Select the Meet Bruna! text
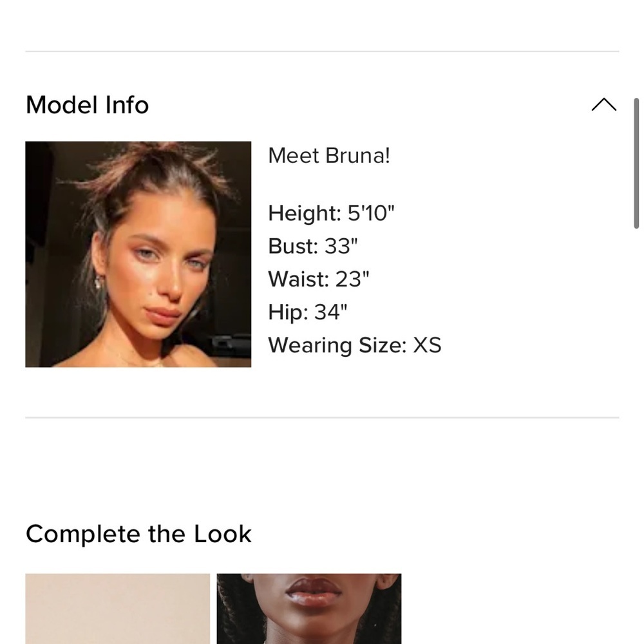Image resolution: width=644 pixels, height=644 pixels. 329,156
